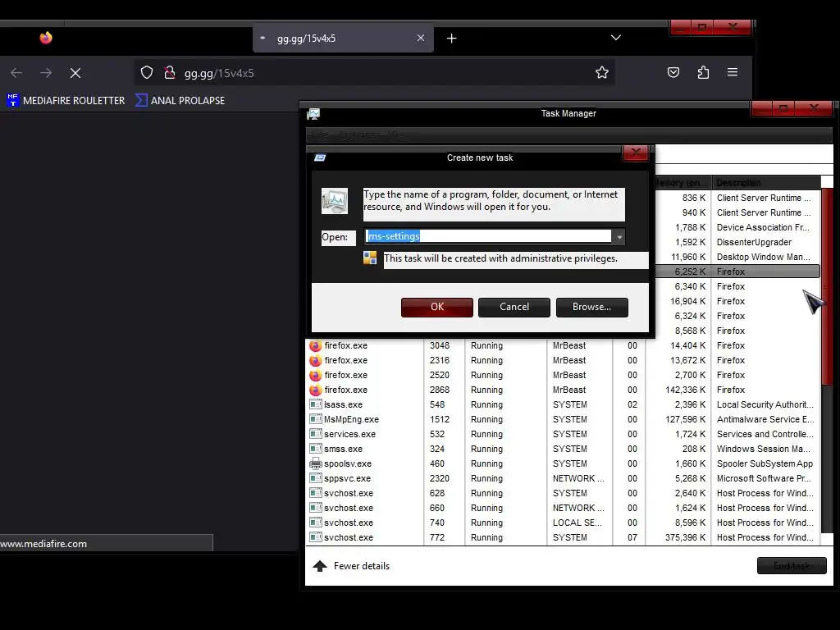Bookmark page with star icon
Screen dimensions: 840x630
coord(602,72)
